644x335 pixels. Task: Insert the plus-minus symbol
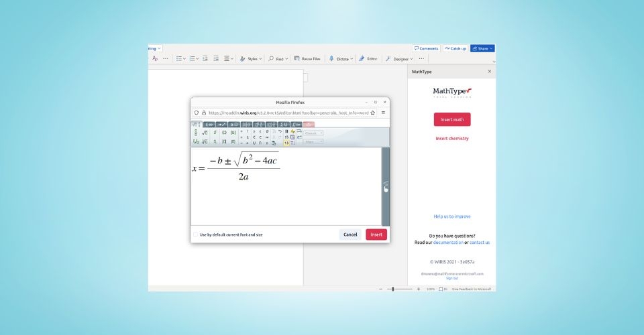point(248,137)
